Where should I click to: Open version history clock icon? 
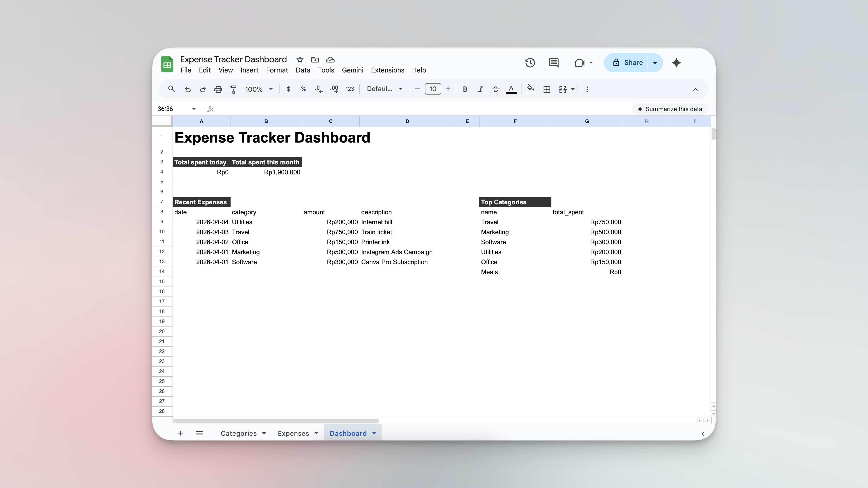pyautogui.click(x=530, y=63)
